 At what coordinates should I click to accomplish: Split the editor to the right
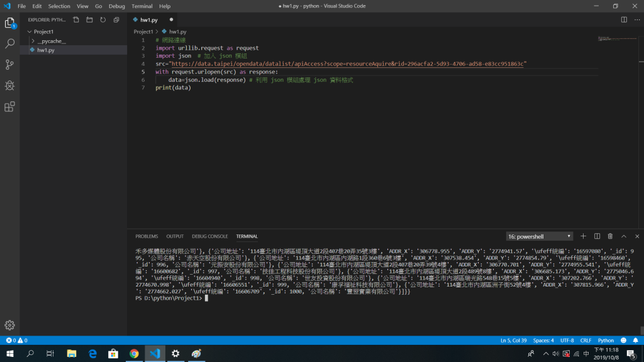coord(624,19)
